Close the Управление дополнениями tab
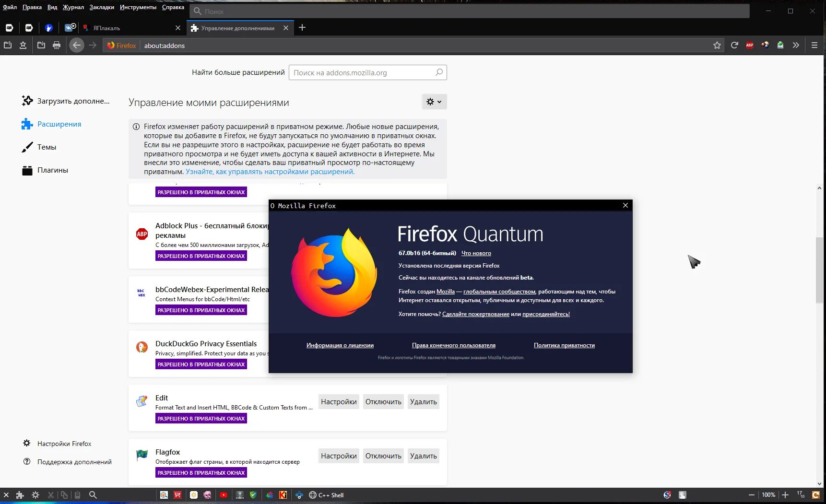The image size is (826, 504). click(x=286, y=28)
